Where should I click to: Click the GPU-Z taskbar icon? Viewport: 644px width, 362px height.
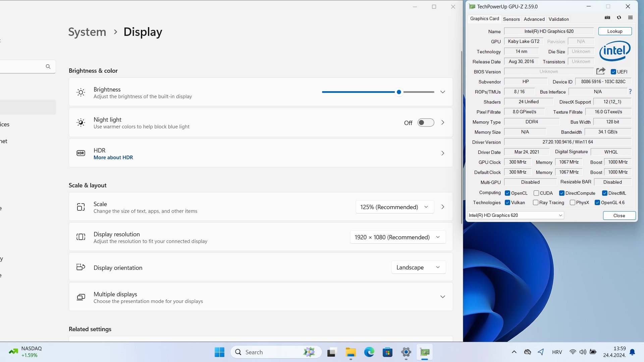pyautogui.click(x=425, y=352)
